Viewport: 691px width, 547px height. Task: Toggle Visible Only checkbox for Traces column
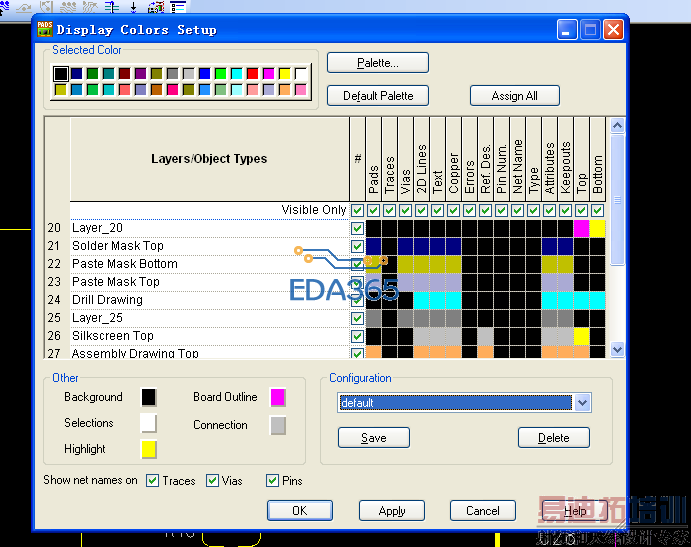389,210
